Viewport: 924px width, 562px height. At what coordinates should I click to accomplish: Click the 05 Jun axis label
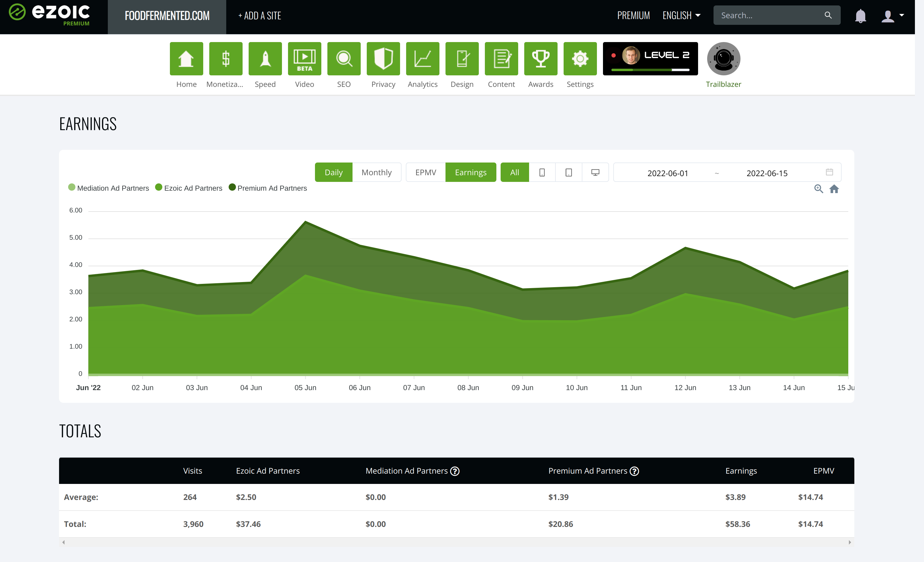coord(305,387)
